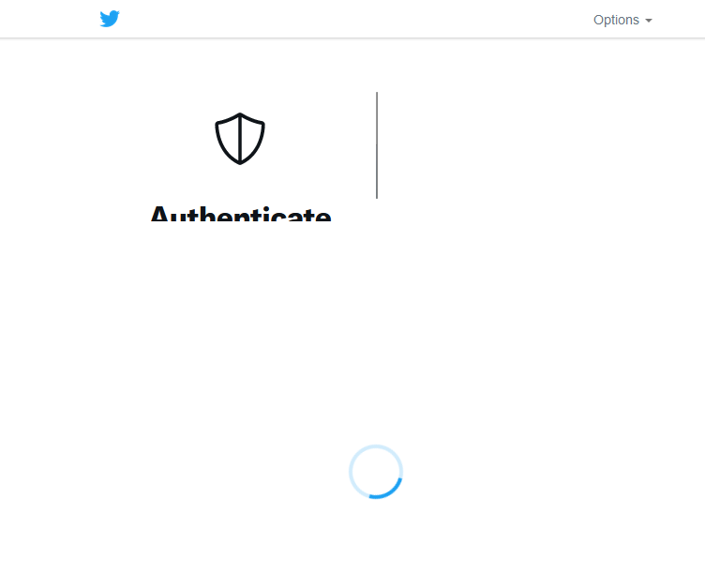Viewport: 705px width, 588px height.
Task: Click the right half of the shield
Action: [252, 137]
